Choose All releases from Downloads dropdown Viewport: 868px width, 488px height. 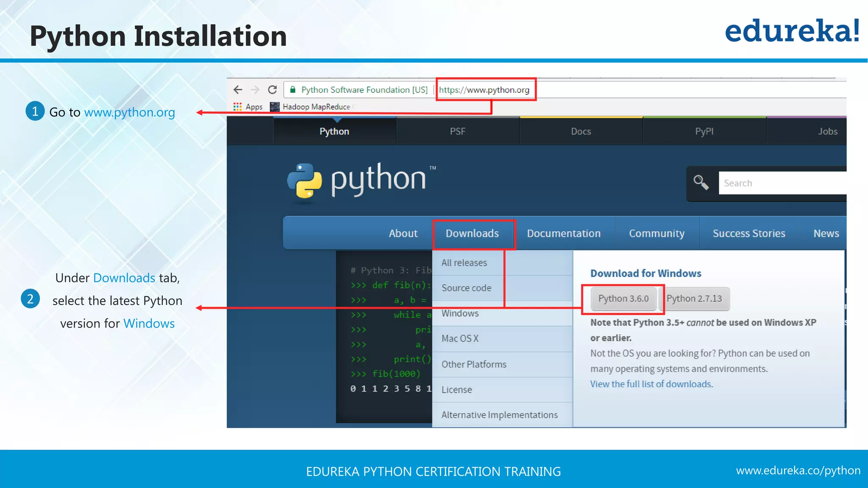pos(502,263)
